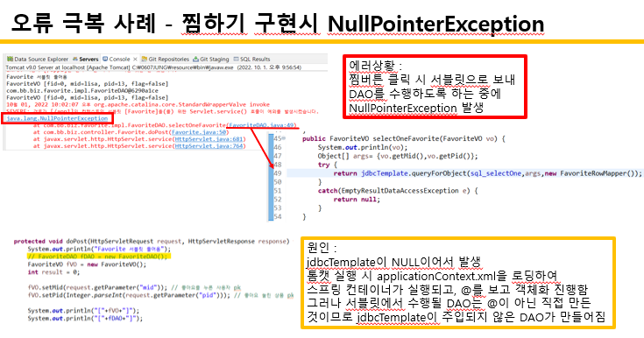Viewport: 644px width, 338px height.
Task: Click the 'System.out.println("["+fDAO+"]");' line
Action: (85, 318)
